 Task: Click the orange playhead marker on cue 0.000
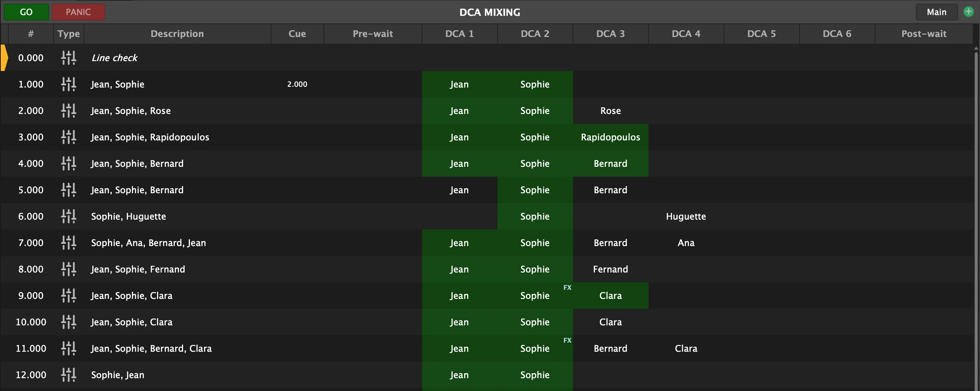click(x=4, y=58)
